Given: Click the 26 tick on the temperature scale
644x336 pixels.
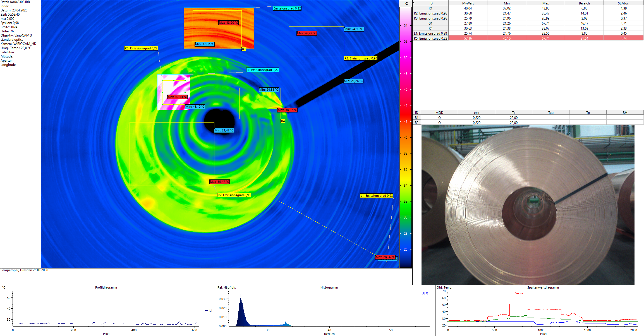Looking at the screenshot, I should (x=406, y=249).
